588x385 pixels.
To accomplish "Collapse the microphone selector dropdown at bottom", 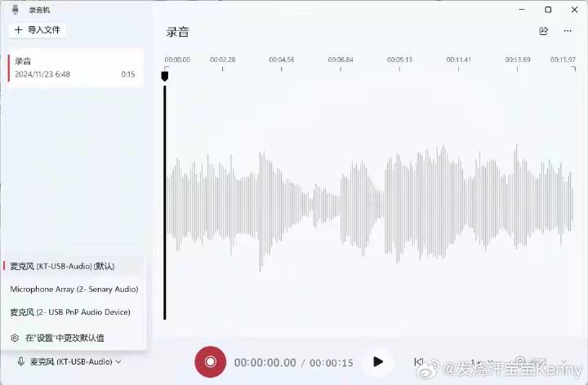I will coord(70,361).
